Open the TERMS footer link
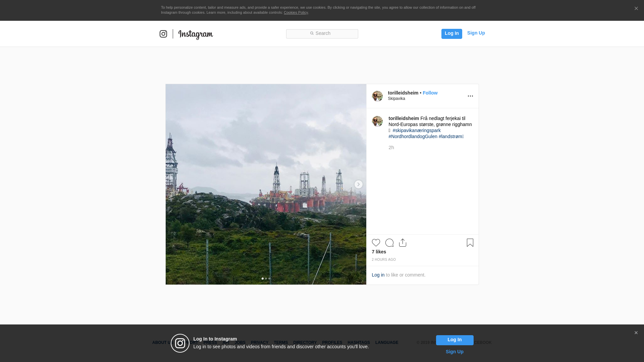 coord(281,343)
